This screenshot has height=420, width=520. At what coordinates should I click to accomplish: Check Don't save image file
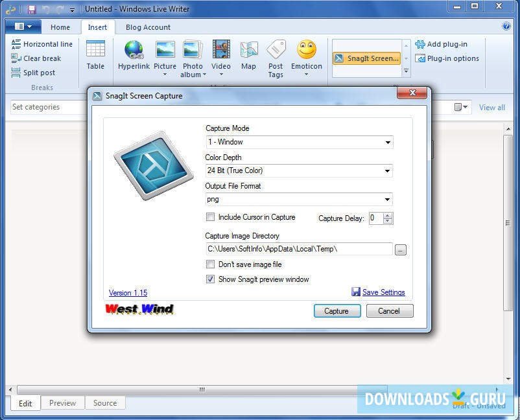pos(210,264)
